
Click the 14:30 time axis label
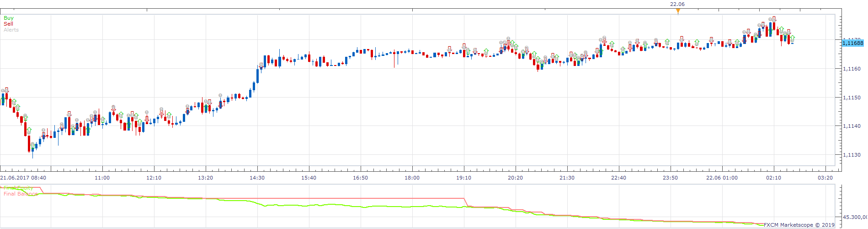(257, 178)
